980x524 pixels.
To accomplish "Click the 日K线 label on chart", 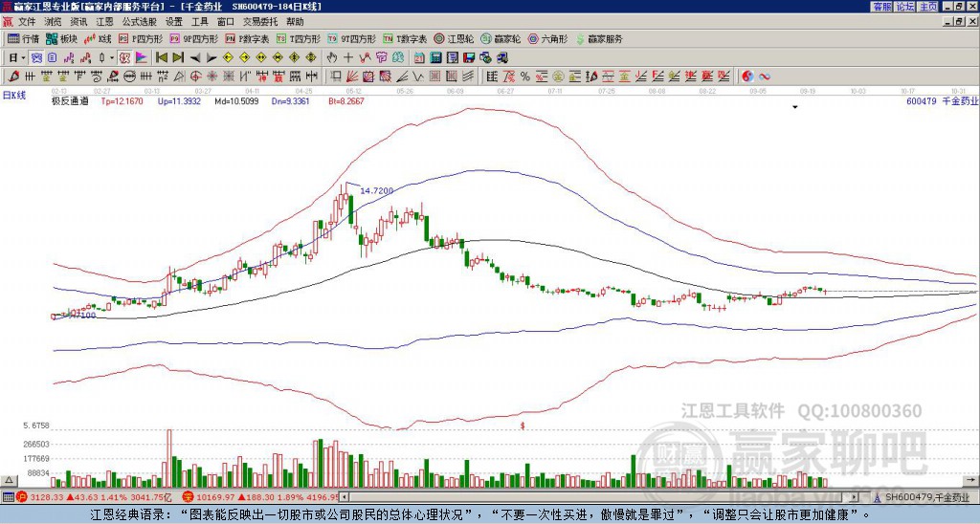I will point(13,96).
